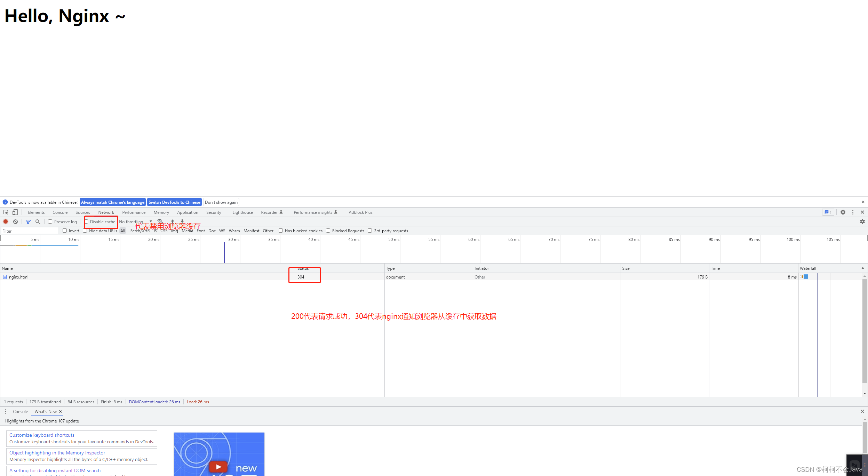This screenshot has height=476, width=868.
Task: Open the issues counter badge
Action: pos(828,212)
